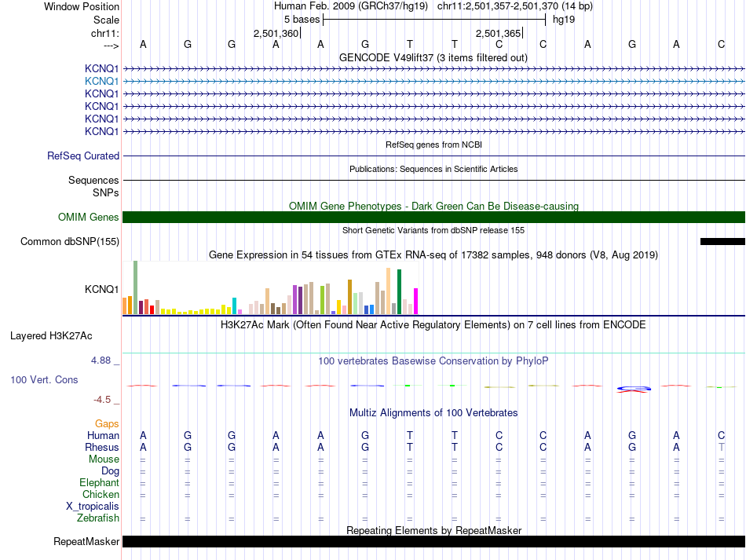Click the 2,501,365 position on ruler
The height and width of the screenshot is (560, 746).
[498, 34]
